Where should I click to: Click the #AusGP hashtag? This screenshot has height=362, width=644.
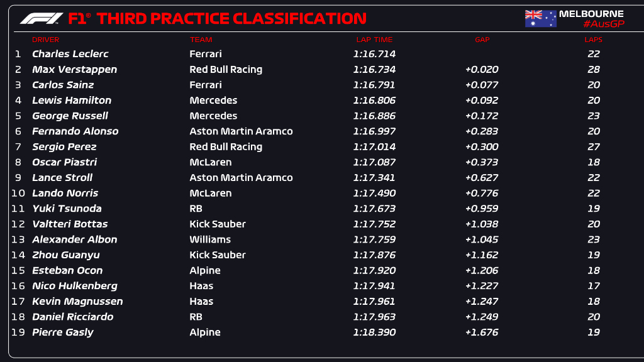click(603, 24)
